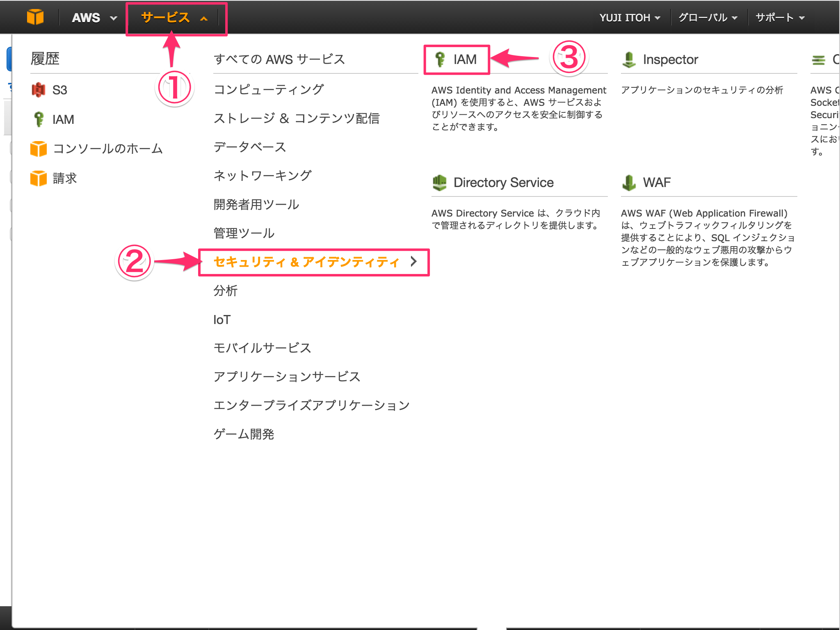
Task: Select 管理ツール category
Action: point(244,233)
